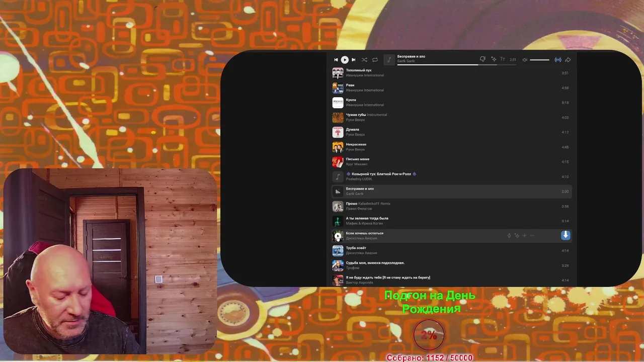Open artist Иванушки International under Тополиный пух
The height and width of the screenshot is (362, 644).
(x=365, y=75)
